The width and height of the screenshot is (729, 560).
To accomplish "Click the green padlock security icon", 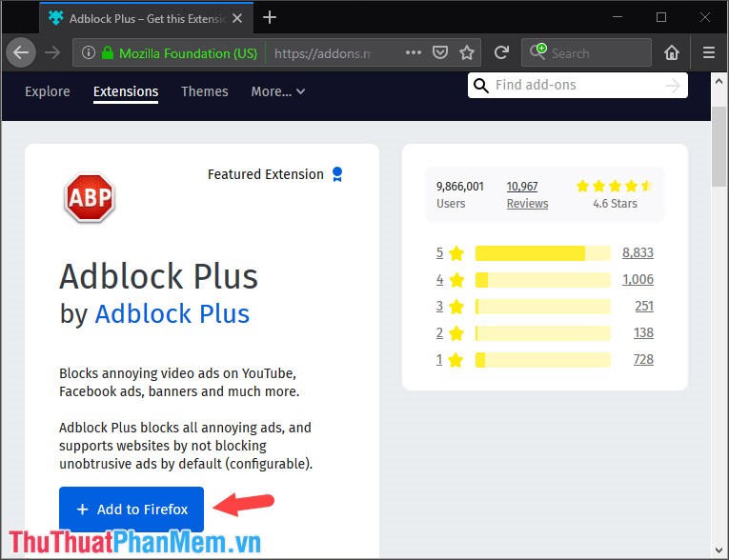I will [108, 52].
